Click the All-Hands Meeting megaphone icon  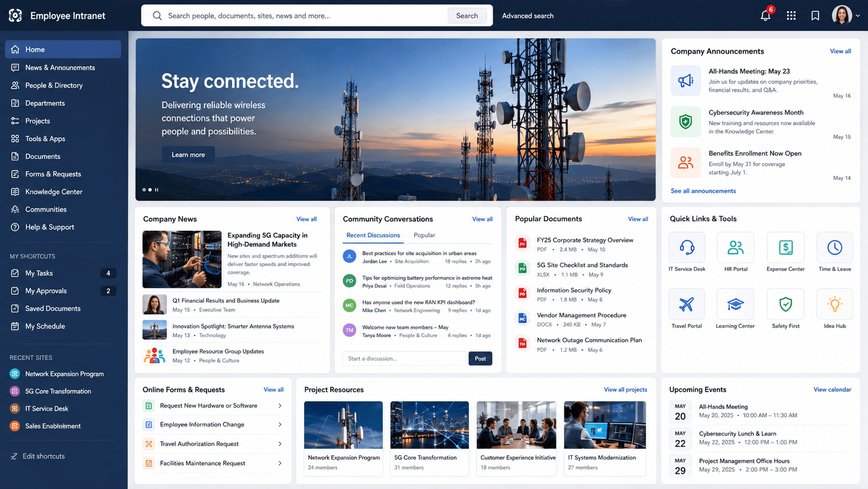pyautogui.click(x=685, y=81)
